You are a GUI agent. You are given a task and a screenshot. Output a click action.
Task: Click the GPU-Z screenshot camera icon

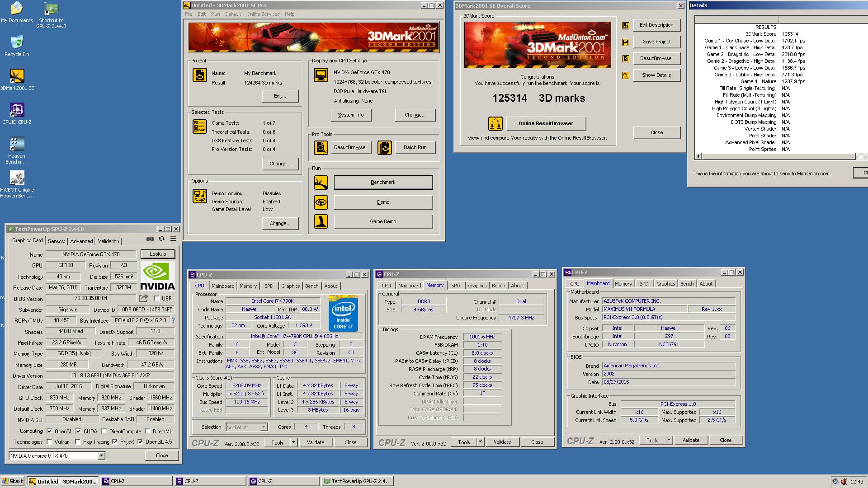coord(150,239)
